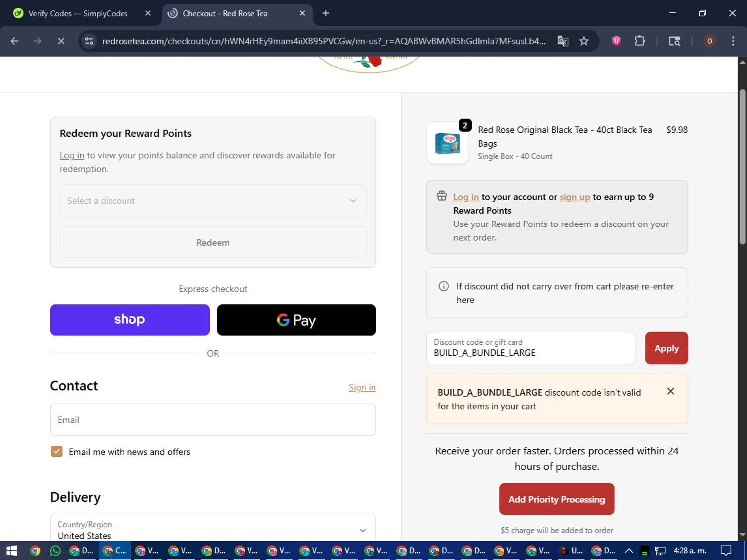Go back using the browser back arrow
Image resolution: width=747 pixels, height=560 pixels.
pyautogui.click(x=14, y=41)
